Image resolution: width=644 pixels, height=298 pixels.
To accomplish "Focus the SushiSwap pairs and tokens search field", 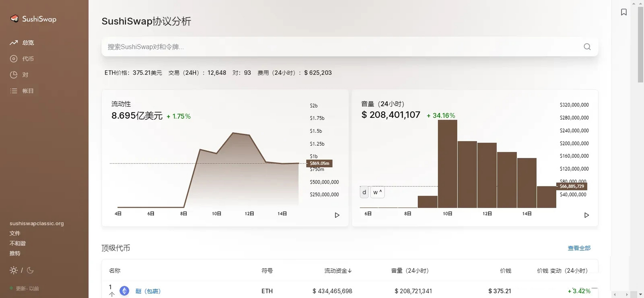I will pyautogui.click(x=349, y=47).
